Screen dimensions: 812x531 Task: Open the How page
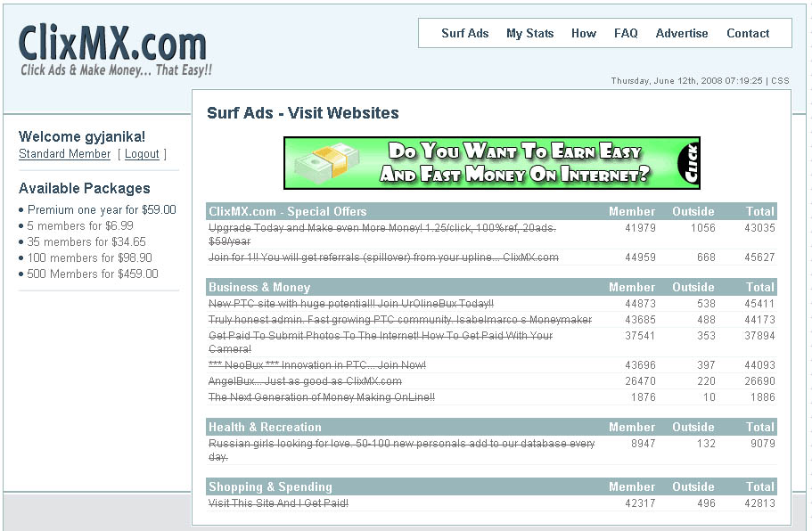tap(584, 33)
